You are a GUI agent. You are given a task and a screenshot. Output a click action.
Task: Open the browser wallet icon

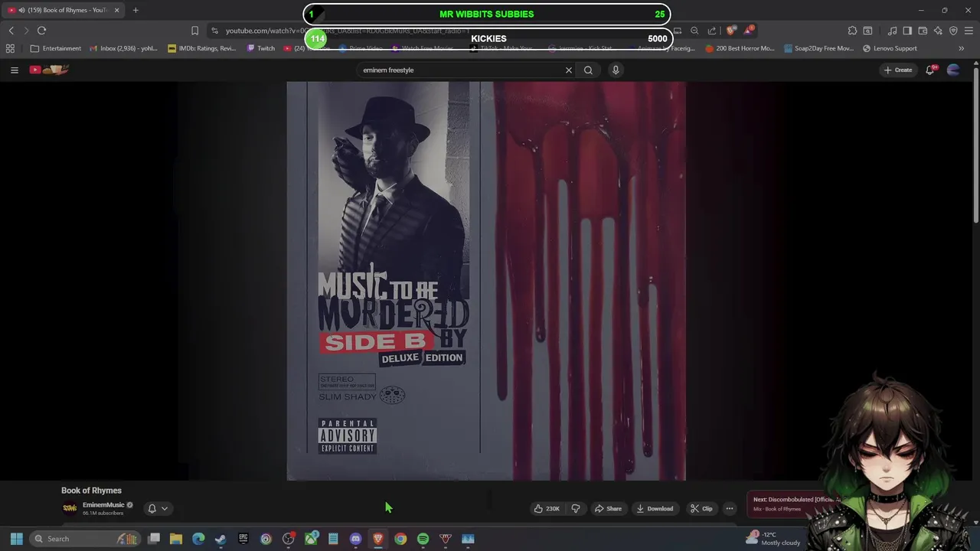click(x=923, y=31)
